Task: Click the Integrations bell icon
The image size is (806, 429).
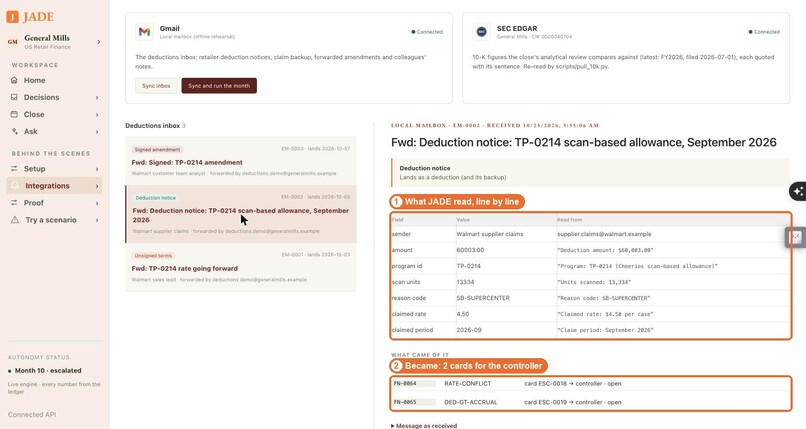Action: click(x=15, y=185)
